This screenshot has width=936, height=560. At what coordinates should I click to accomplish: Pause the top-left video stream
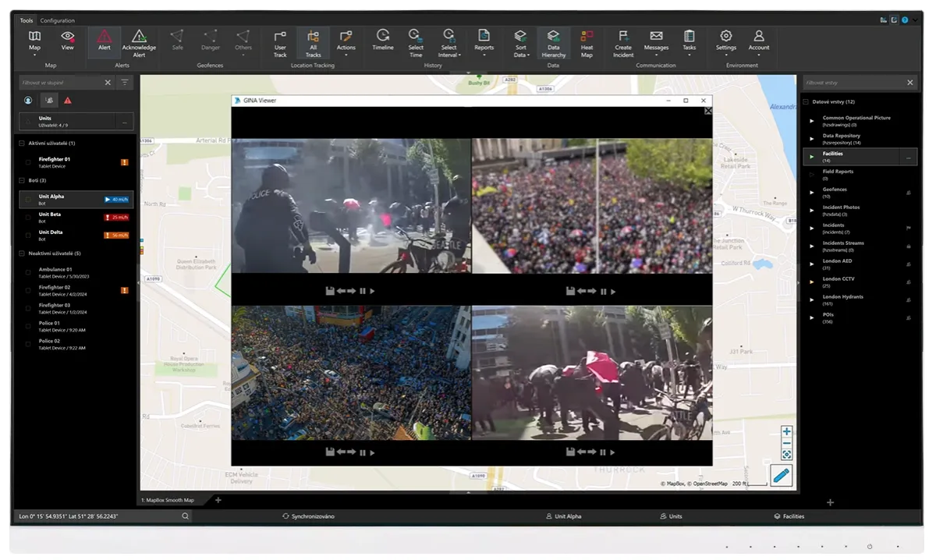[x=363, y=291]
